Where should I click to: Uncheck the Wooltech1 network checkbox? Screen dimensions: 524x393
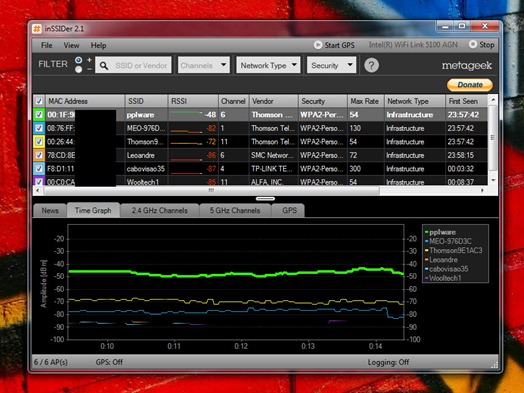click(39, 181)
